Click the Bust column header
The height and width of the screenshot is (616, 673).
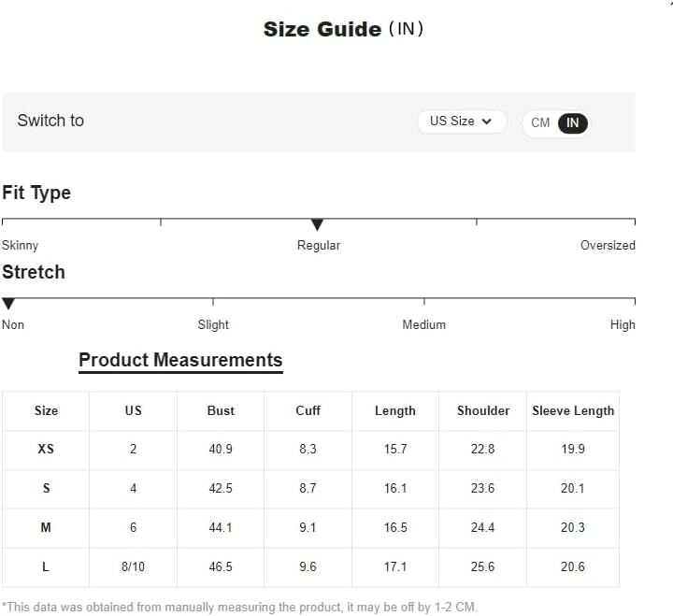(221, 410)
